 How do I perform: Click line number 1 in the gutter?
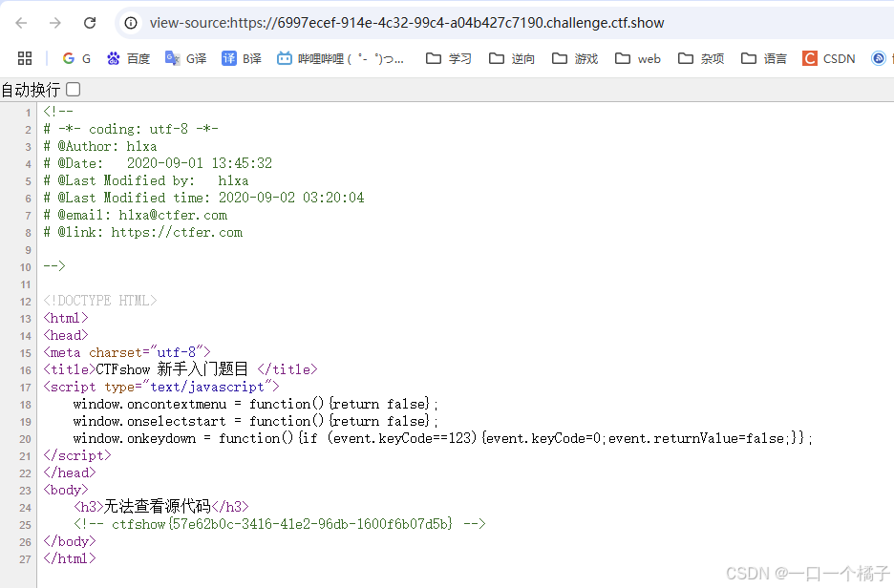point(28,113)
